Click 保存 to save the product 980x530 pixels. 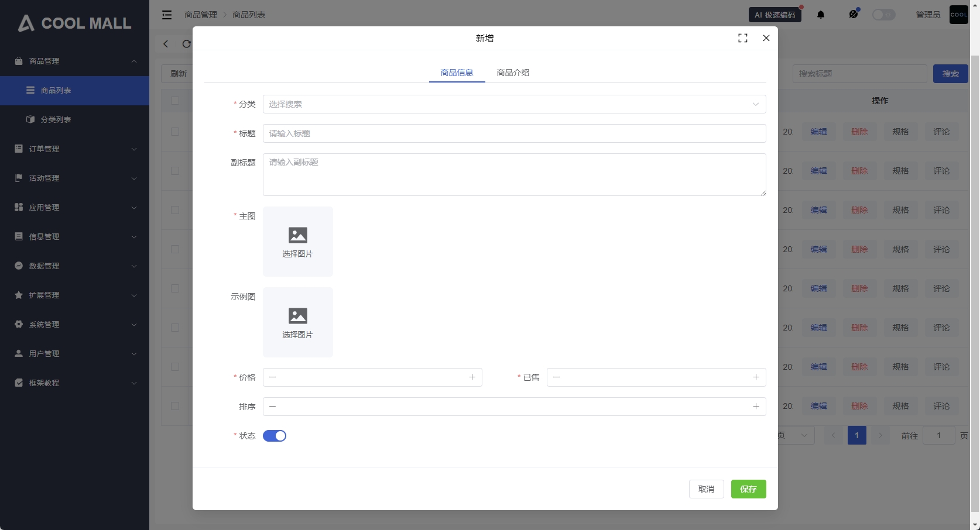coord(748,489)
